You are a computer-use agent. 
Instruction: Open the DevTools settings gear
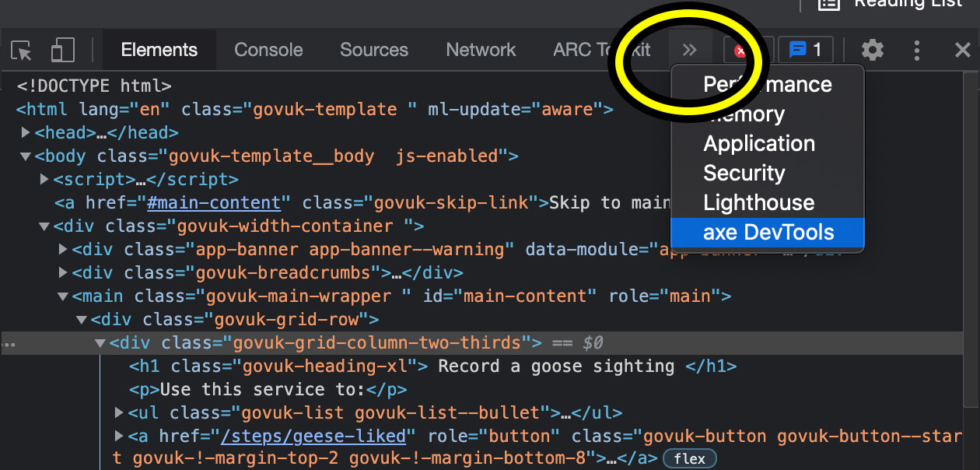coord(871,50)
